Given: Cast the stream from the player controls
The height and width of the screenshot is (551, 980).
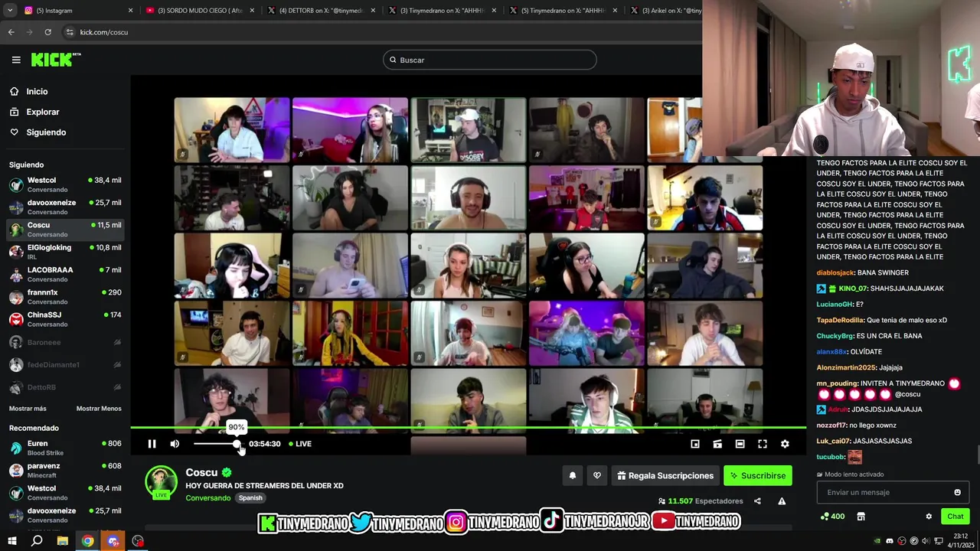Looking at the screenshot, I should [x=717, y=444].
